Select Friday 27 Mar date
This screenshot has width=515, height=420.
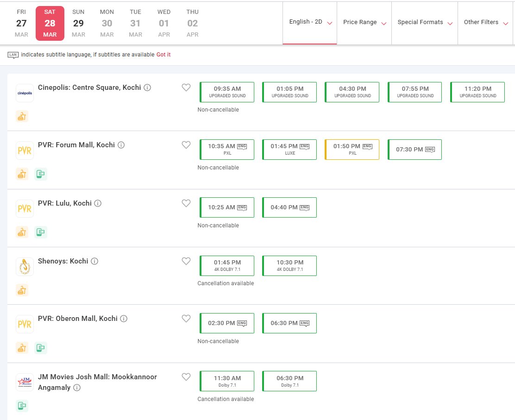[21, 23]
